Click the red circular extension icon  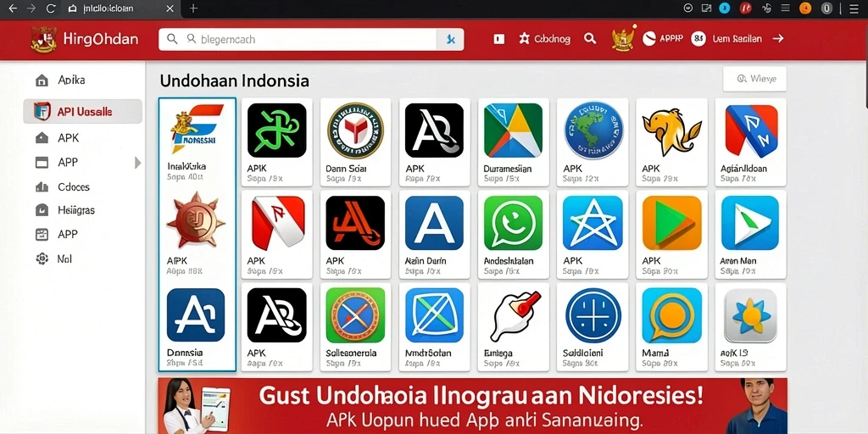pyautogui.click(x=746, y=8)
